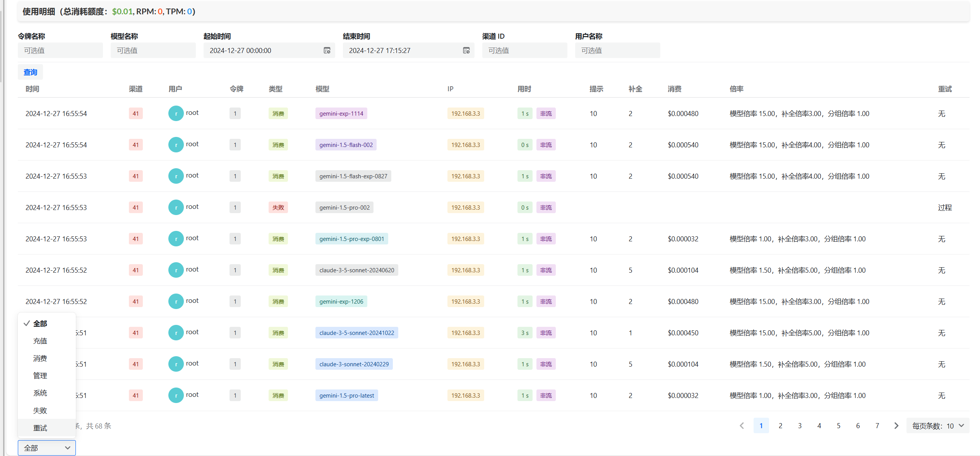Image resolution: width=980 pixels, height=456 pixels.
Task: Open the end time calendar picker icon
Action: click(466, 50)
